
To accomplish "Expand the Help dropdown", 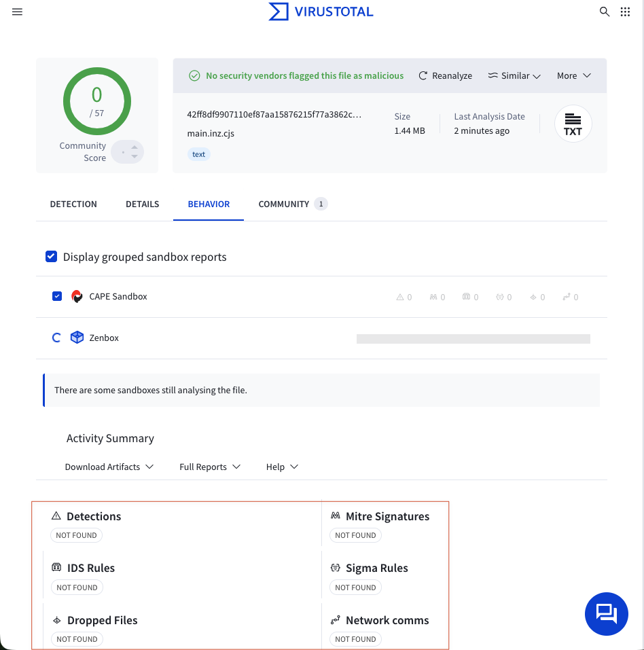I will 282,467.
